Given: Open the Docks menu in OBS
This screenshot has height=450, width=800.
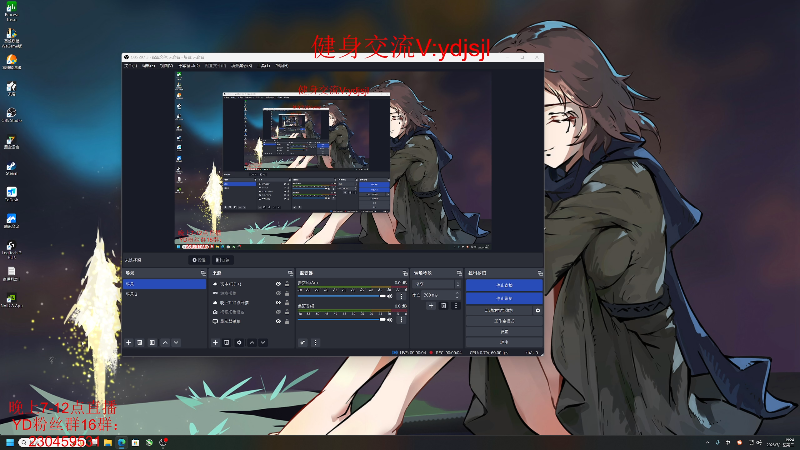Looking at the screenshot, I should (189, 66).
